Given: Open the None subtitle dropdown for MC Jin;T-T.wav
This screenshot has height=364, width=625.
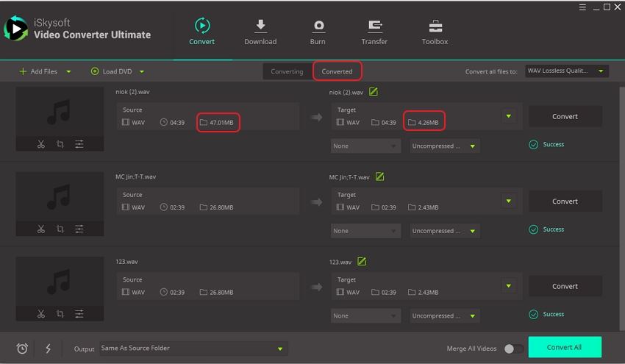Looking at the screenshot, I should pos(365,231).
